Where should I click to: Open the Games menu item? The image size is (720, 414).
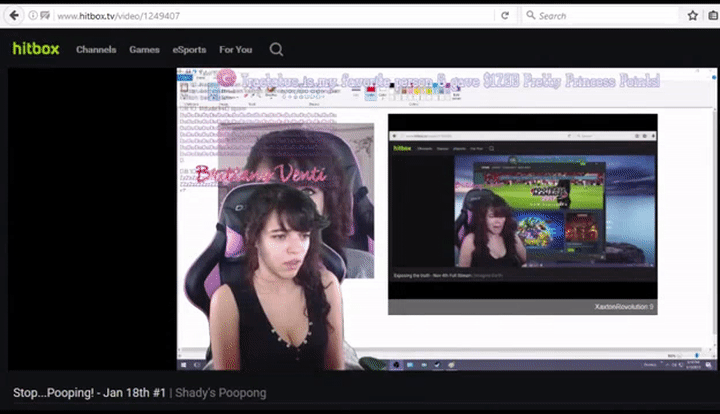(x=144, y=50)
